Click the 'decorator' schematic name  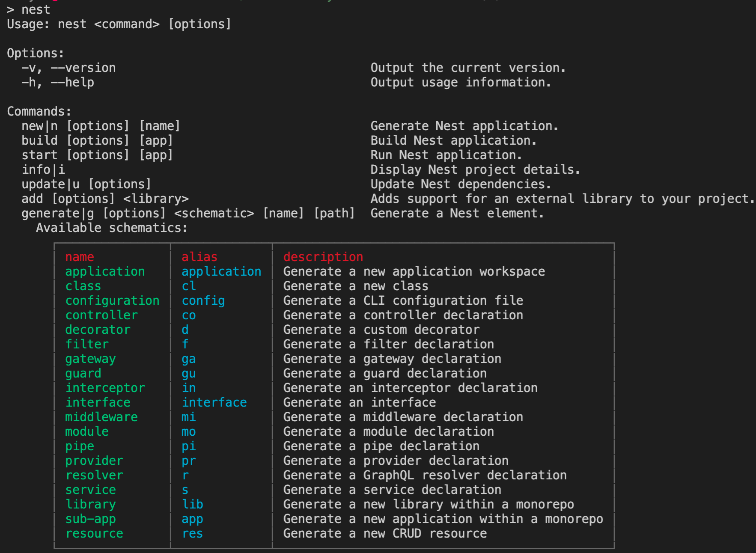click(98, 330)
